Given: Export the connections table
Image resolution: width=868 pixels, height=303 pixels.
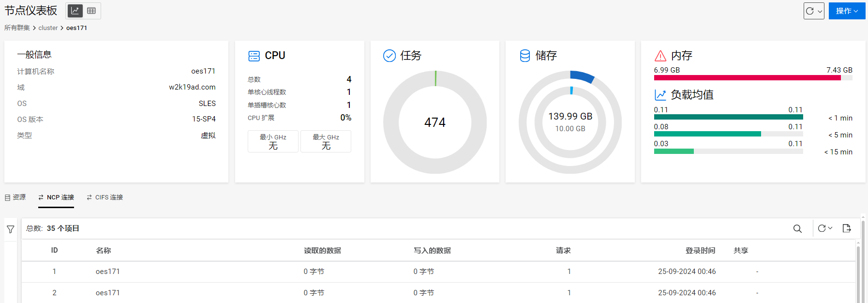Looking at the screenshot, I should point(847,228).
